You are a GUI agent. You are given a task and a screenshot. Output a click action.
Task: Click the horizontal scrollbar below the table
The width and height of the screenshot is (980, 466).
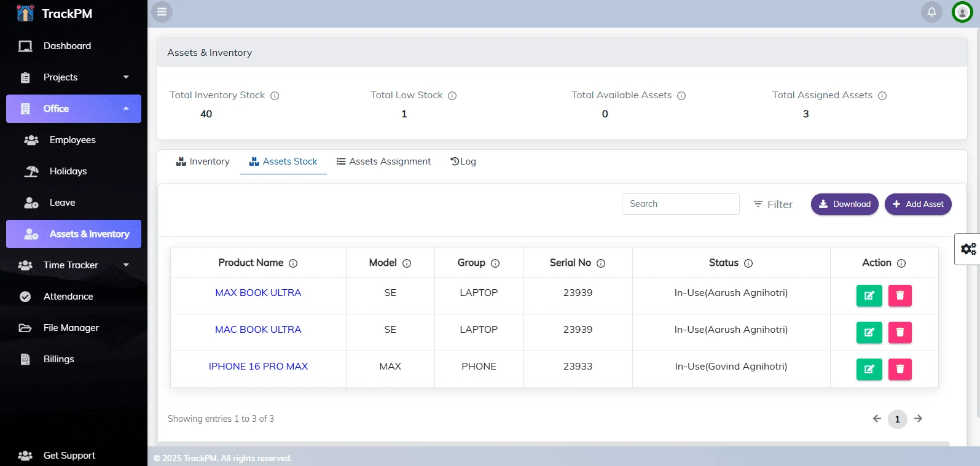pos(553,443)
